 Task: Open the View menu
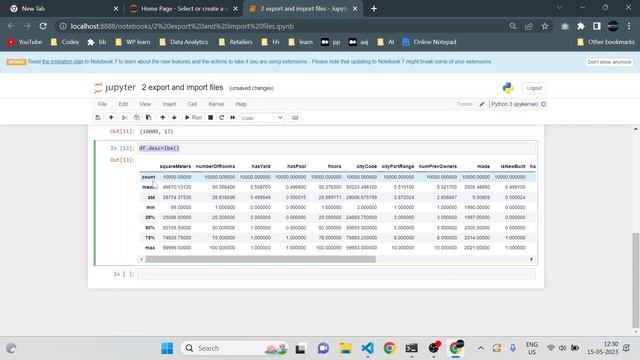click(145, 104)
